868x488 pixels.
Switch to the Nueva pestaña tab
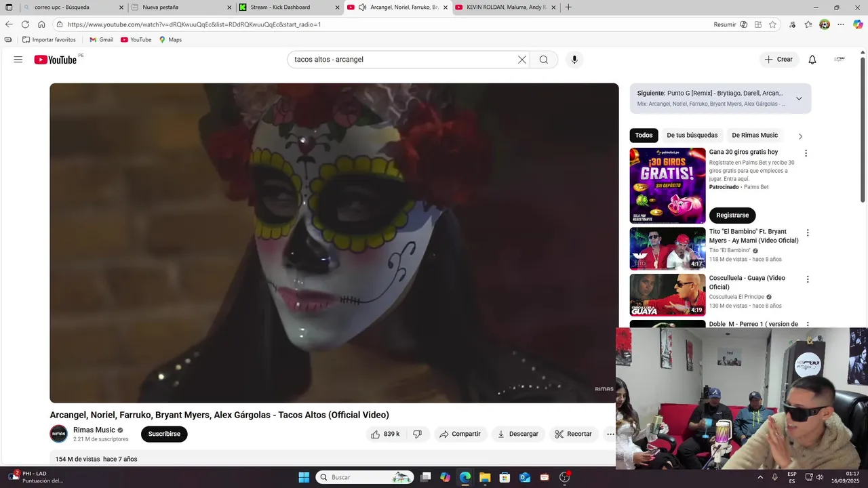point(181,7)
